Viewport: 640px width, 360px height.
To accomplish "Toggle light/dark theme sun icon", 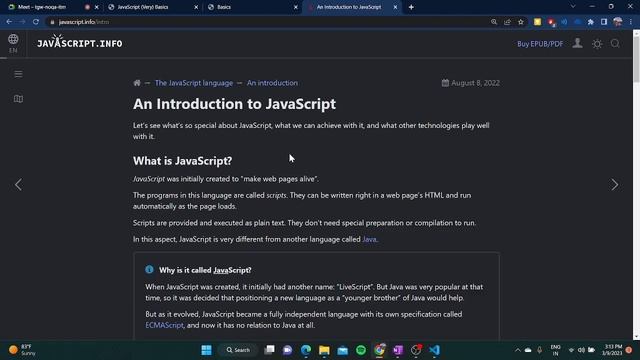I will pyautogui.click(x=597, y=44).
